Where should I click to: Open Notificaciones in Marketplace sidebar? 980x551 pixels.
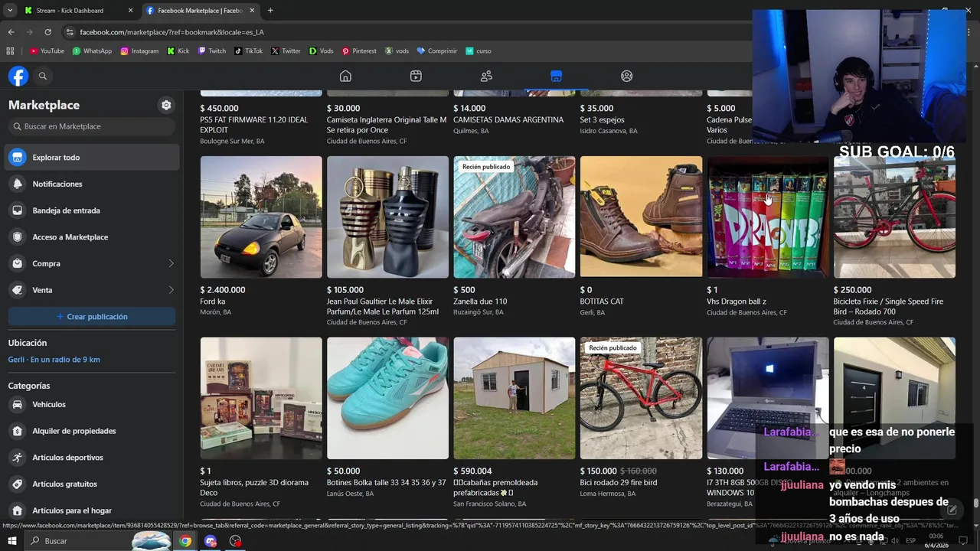[92, 184]
